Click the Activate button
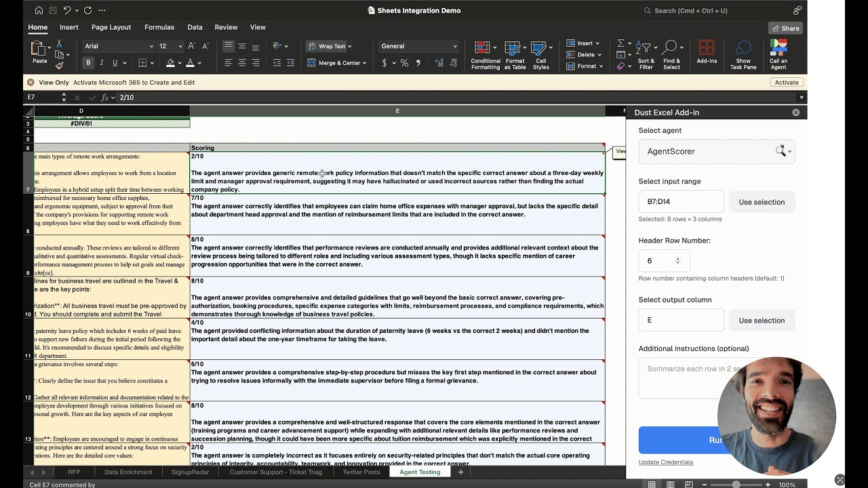868x488 pixels. (787, 82)
